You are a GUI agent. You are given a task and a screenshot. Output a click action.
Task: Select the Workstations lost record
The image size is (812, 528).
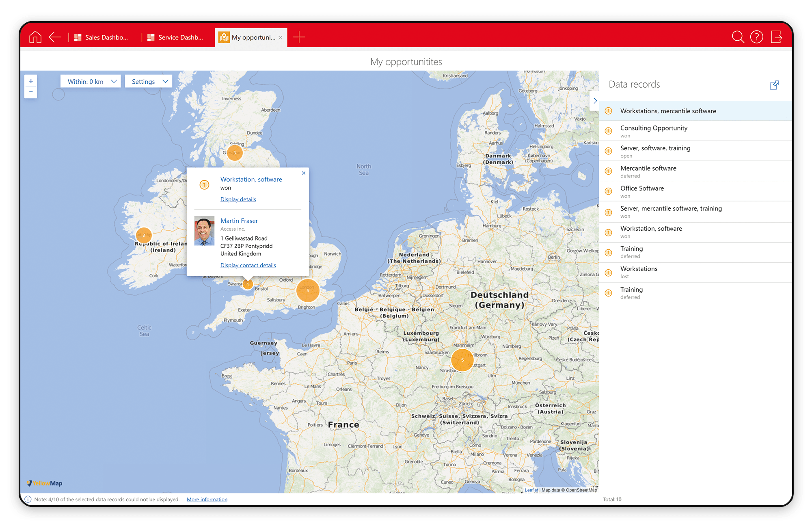[695, 272]
